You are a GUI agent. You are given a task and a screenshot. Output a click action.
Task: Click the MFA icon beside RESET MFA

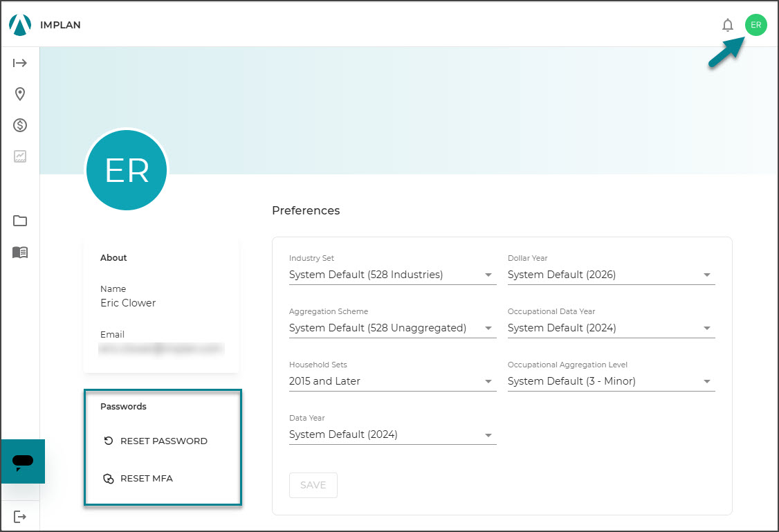(109, 478)
